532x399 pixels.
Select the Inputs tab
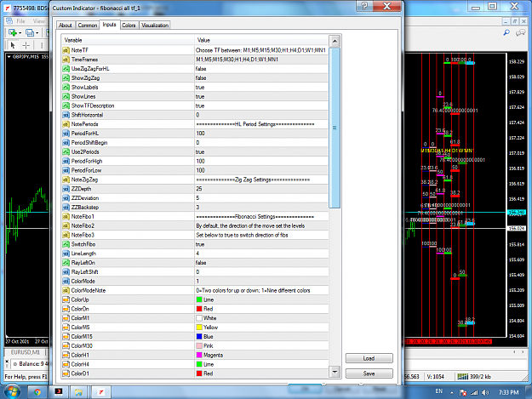pos(109,25)
